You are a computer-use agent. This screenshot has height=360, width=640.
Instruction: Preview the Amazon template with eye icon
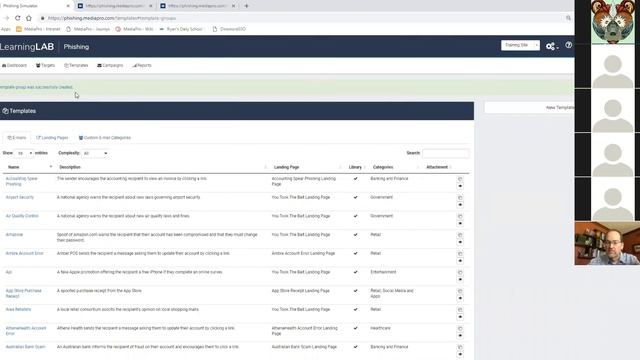tap(460, 242)
